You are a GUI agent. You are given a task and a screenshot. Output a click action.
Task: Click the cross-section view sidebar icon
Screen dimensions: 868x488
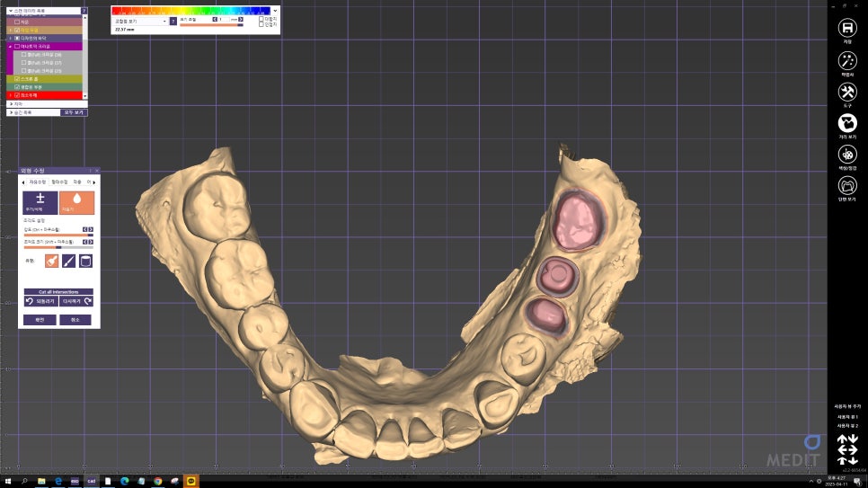coord(846,186)
